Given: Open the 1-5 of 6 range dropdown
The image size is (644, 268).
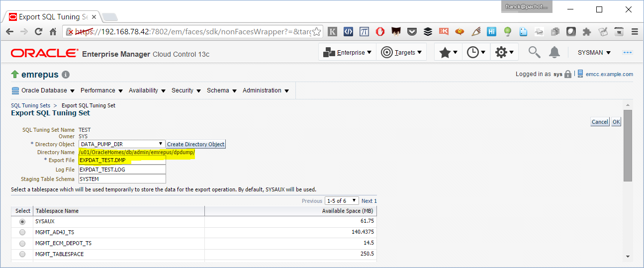Looking at the screenshot, I should coord(342,201).
